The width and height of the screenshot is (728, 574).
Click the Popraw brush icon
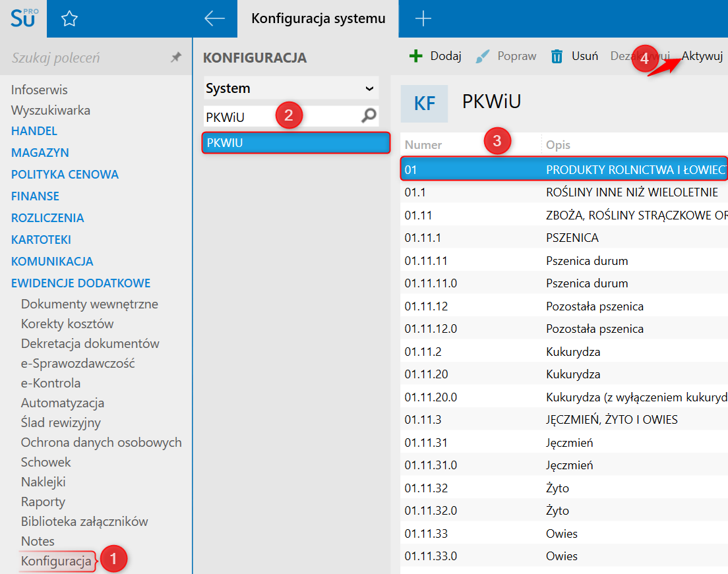point(483,56)
